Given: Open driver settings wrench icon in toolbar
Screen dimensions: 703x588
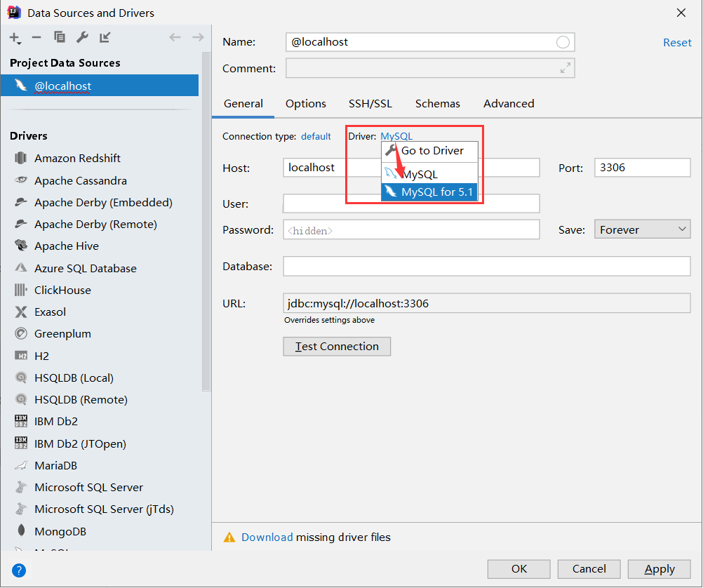Looking at the screenshot, I should pyautogui.click(x=82, y=37).
